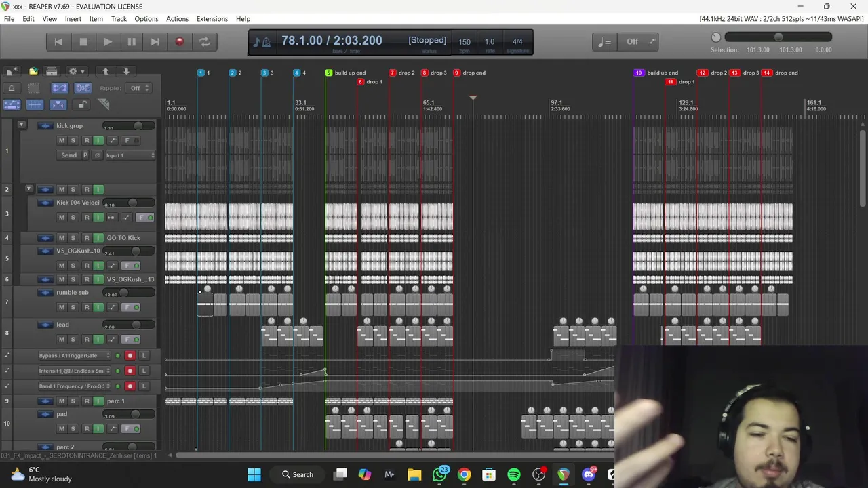
Task: Collapse the kick grup folder track
Action: click(x=21, y=125)
